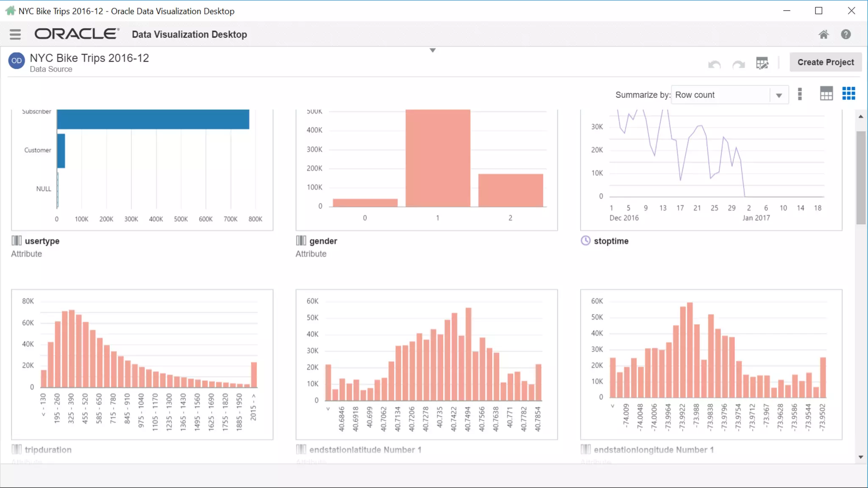868x488 pixels.
Task: Click the blue Subscriber bar in usertype chart
Action: tap(153, 119)
